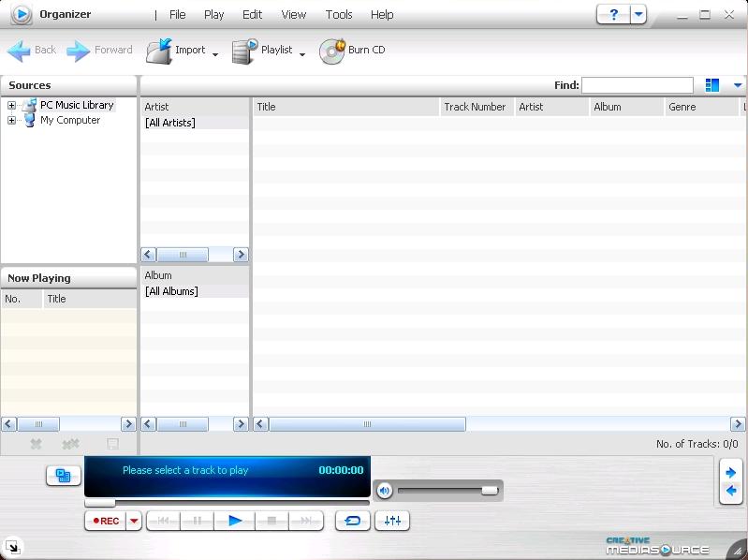The width and height of the screenshot is (748, 560).
Task: Sort by Track Number column header
Action: [477, 107]
